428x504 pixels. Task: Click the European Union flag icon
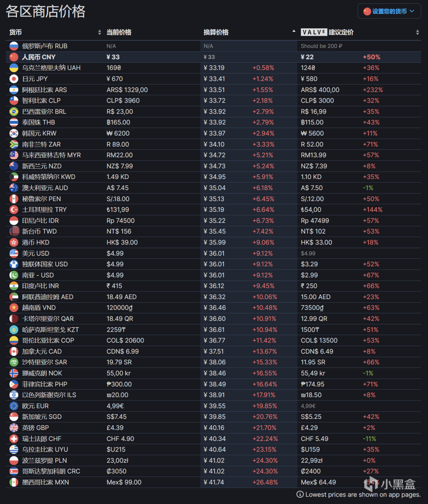click(x=14, y=406)
